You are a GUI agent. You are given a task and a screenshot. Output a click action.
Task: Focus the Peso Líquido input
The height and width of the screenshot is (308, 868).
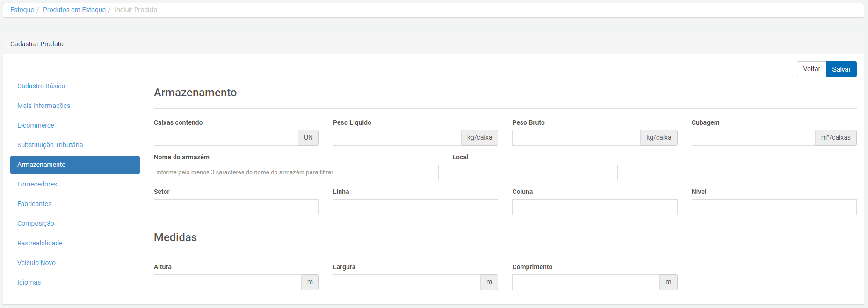(397, 138)
